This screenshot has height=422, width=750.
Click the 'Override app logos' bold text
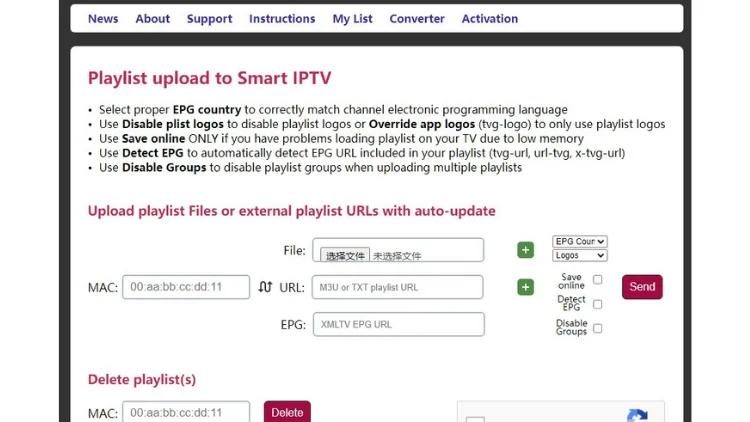point(422,124)
